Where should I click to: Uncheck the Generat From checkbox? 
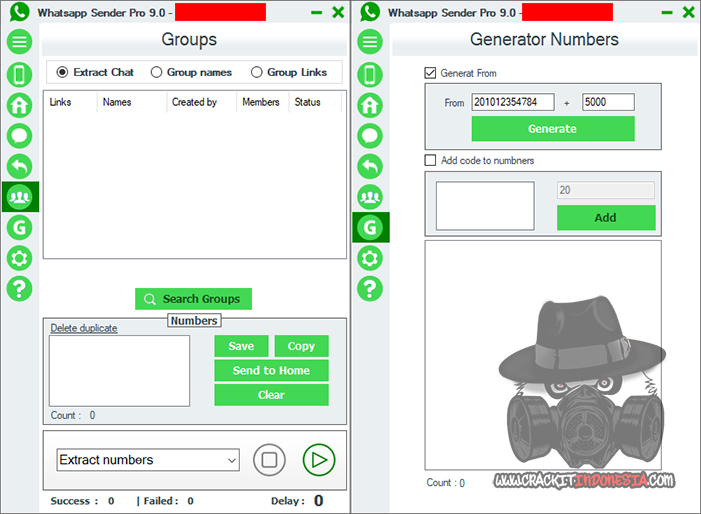pyautogui.click(x=431, y=73)
